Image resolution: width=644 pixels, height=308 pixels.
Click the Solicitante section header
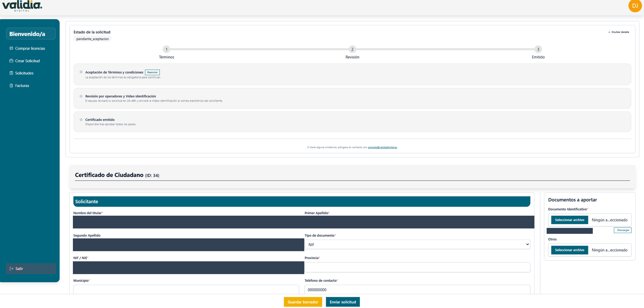pyautogui.click(x=301, y=202)
